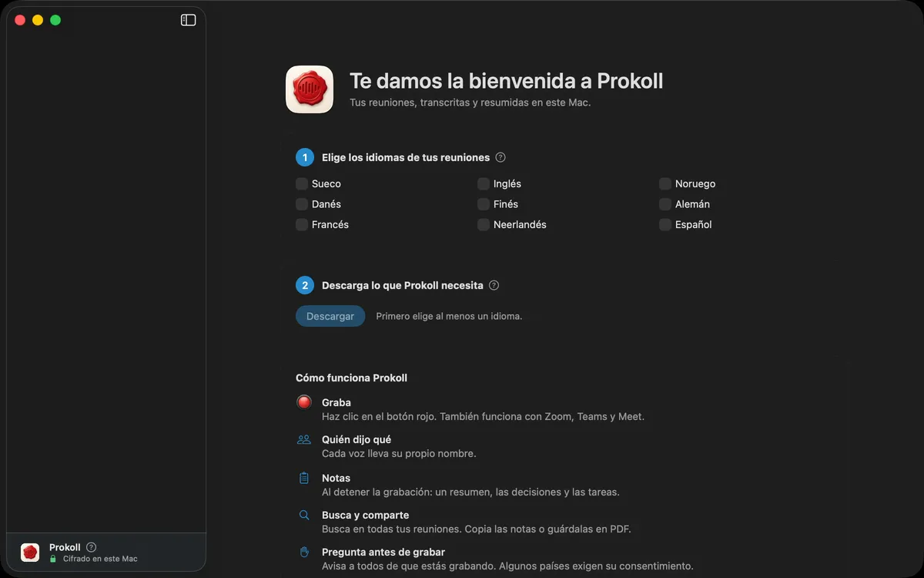The width and height of the screenshot is (924, 578).
Task: Click 'Elige los idiomas de tus reuniones' heading
Action: (406, 157)
